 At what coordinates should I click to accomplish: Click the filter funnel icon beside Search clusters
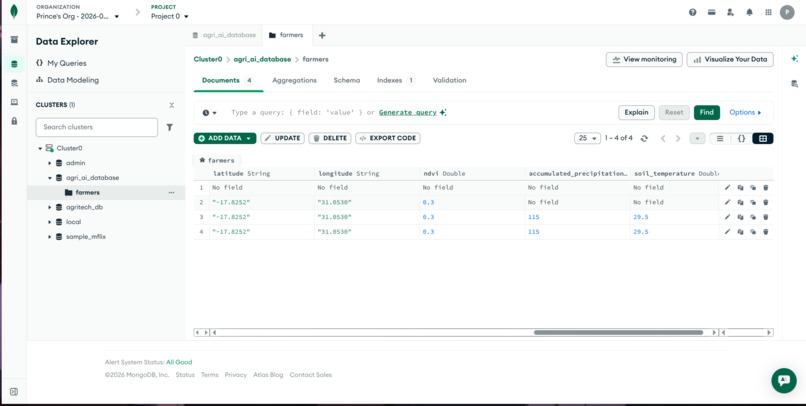pyautogui.click(x=170, y=127)
